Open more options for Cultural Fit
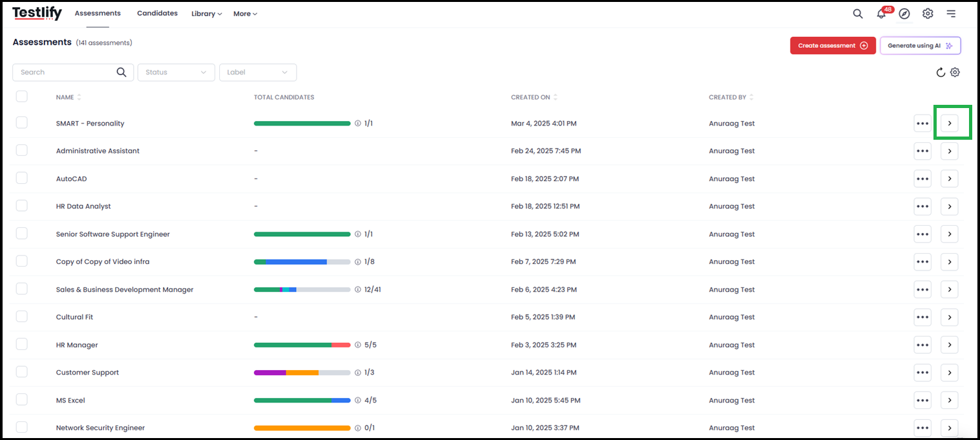The image size is (980, 440). pyautogui.click(x=922, y=318)
